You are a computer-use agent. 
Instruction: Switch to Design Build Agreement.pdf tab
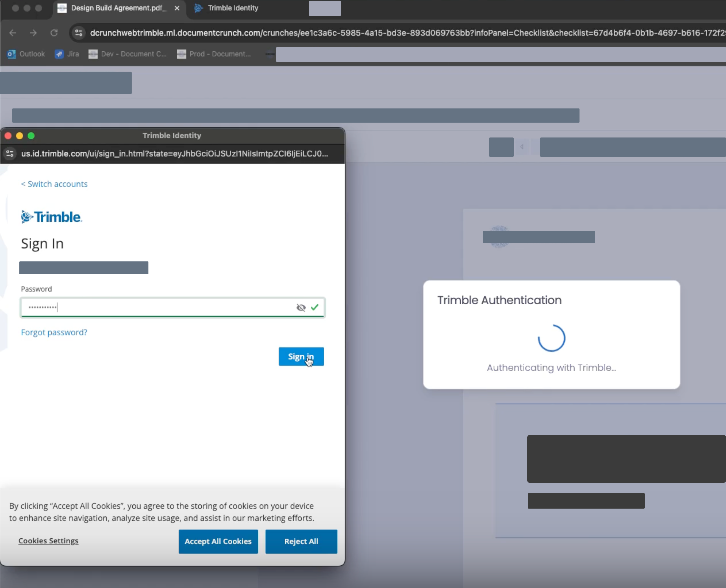[118, 8]
